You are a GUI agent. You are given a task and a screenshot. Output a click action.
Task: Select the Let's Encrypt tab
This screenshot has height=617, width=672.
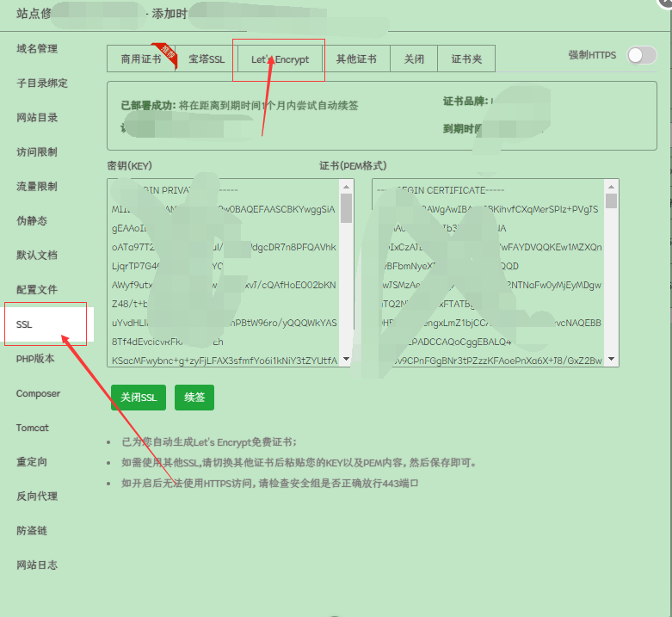tap(280, 59)
